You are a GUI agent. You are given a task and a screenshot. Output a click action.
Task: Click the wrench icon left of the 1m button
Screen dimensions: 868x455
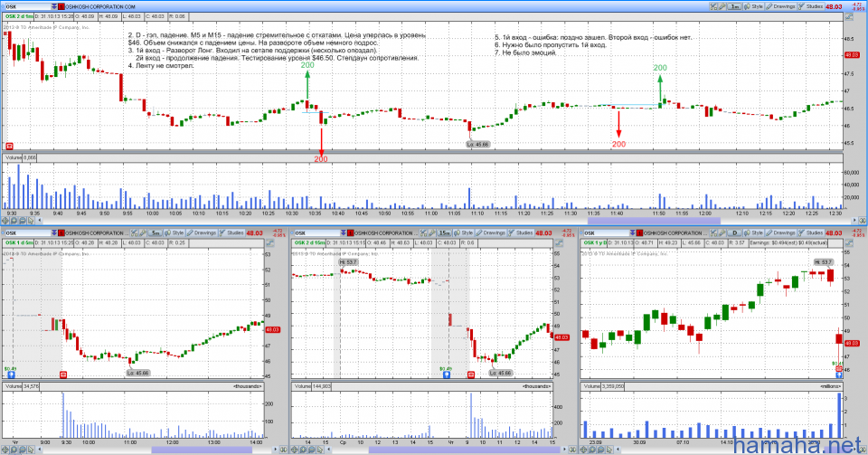(722, 6)
